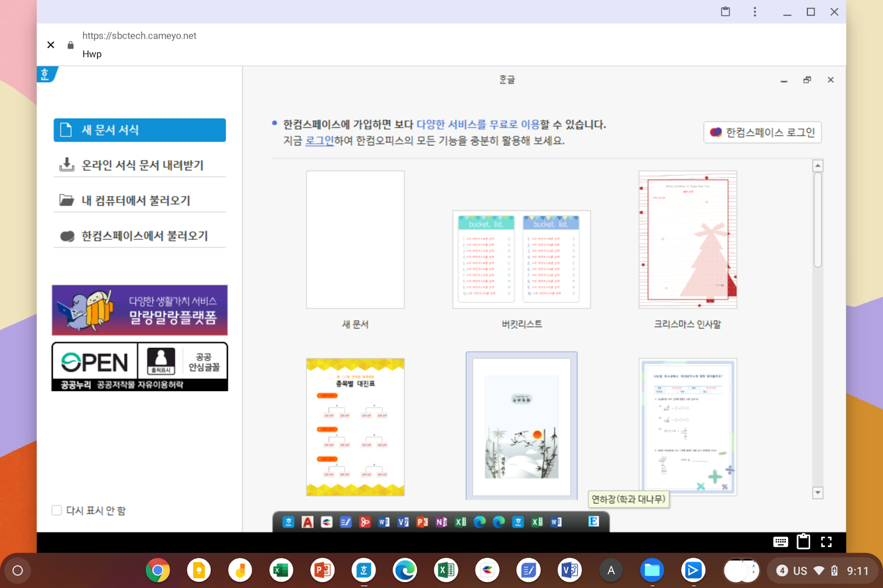Select the 새 문서 서식 sidebar item
Image resolution: width=883 pixels, height=588 pixels.
(x=140, y=130)
